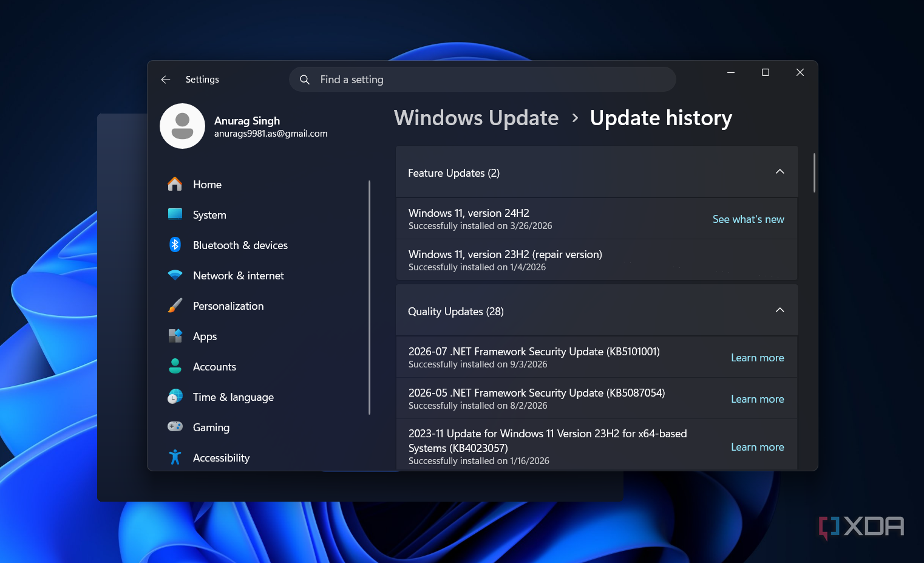Focus the Find a setting search box

tap(483, 80)
